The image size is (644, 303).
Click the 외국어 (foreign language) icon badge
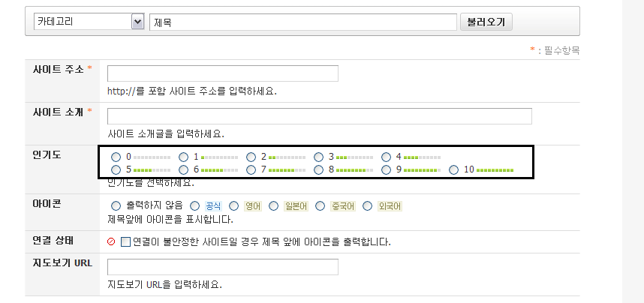click(x=390, y=205)
